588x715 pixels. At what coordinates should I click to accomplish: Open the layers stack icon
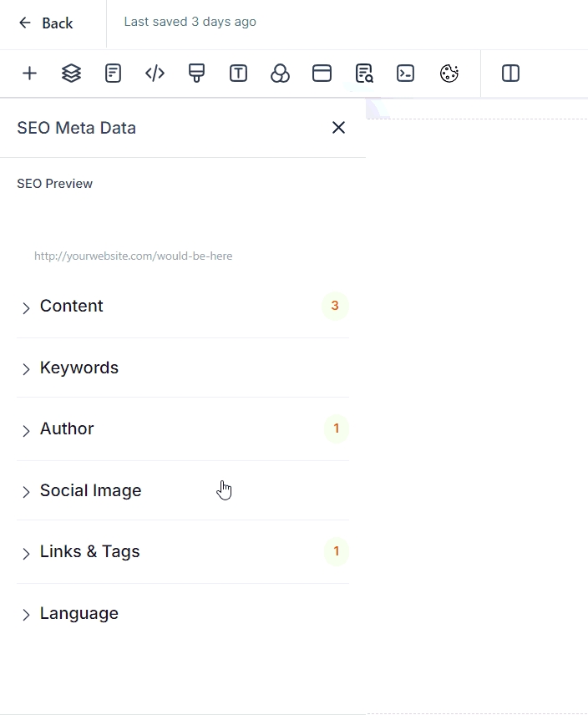point(71,74)
